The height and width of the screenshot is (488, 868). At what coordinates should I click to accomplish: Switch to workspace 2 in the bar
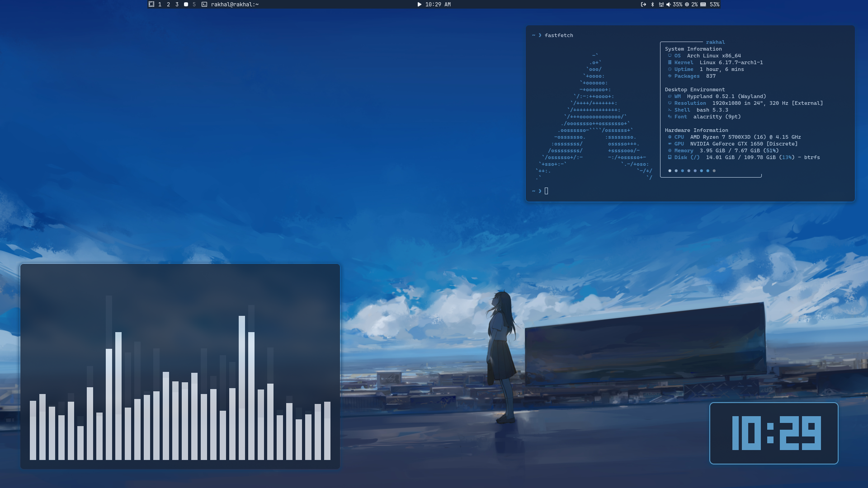(x=168, y=5)
